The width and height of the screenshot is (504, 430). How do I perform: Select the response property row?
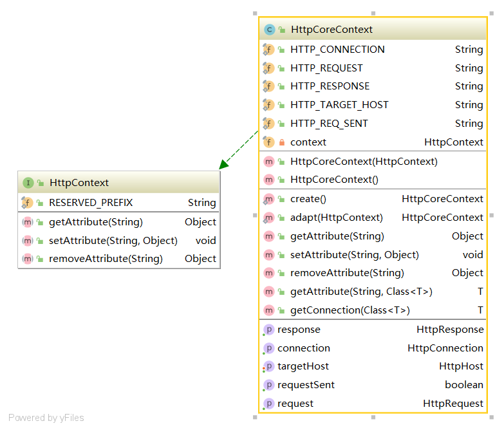373,330
